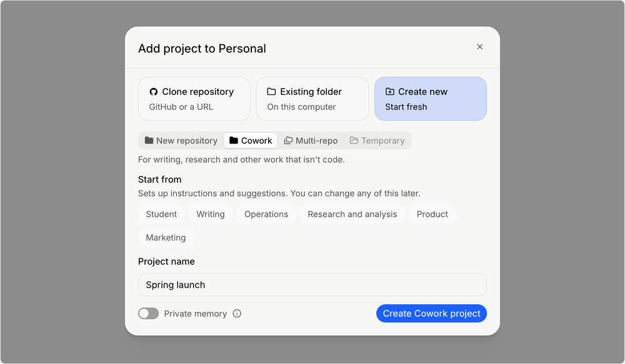This screenshot has height=364, width=625.
Task: Click the folder icon on Existing folder
Action: (x=271, y=92)
